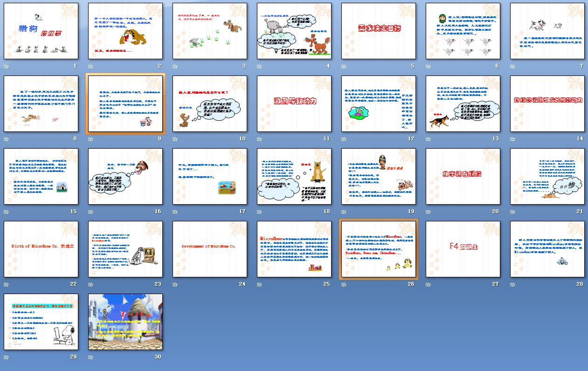Play animation star icon under slide 18

pyautogui.click(x=259, y=212)
